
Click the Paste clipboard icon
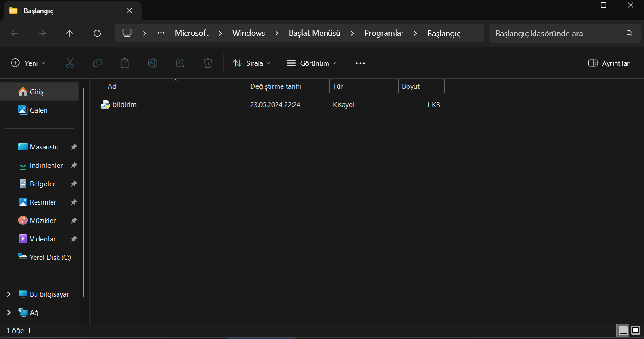pos(125,63)
